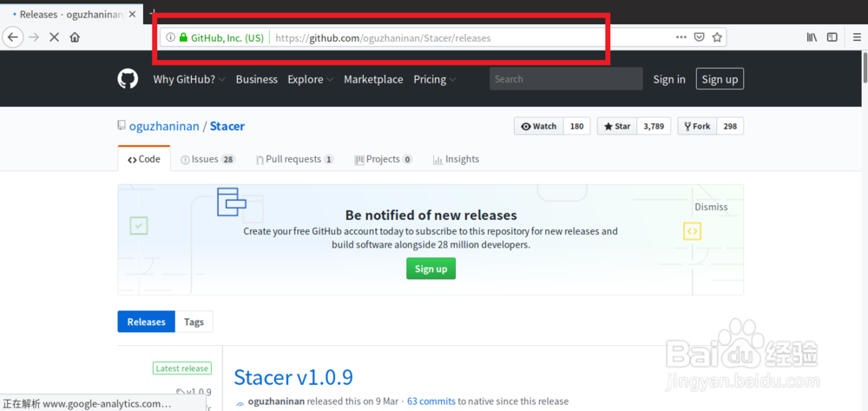Expand the Why GitHub? dropdown

coord(189,79)
